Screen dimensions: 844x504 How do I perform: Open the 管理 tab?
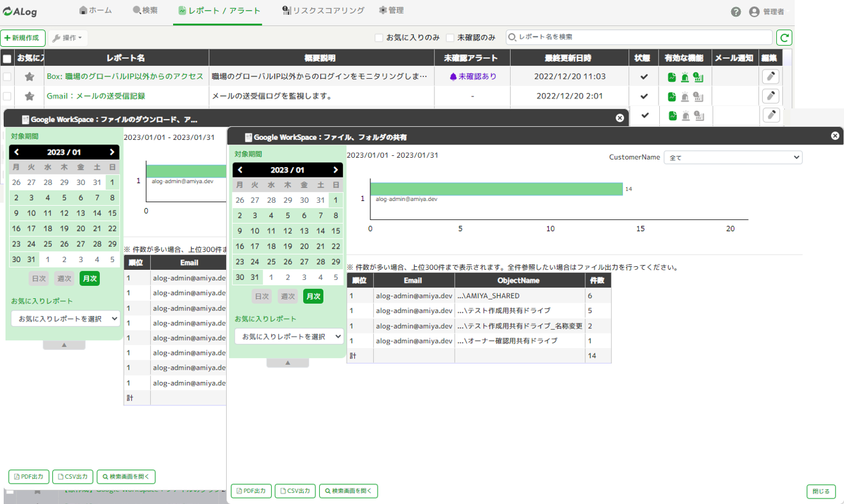pyautogui.click(x=392, y=10)
